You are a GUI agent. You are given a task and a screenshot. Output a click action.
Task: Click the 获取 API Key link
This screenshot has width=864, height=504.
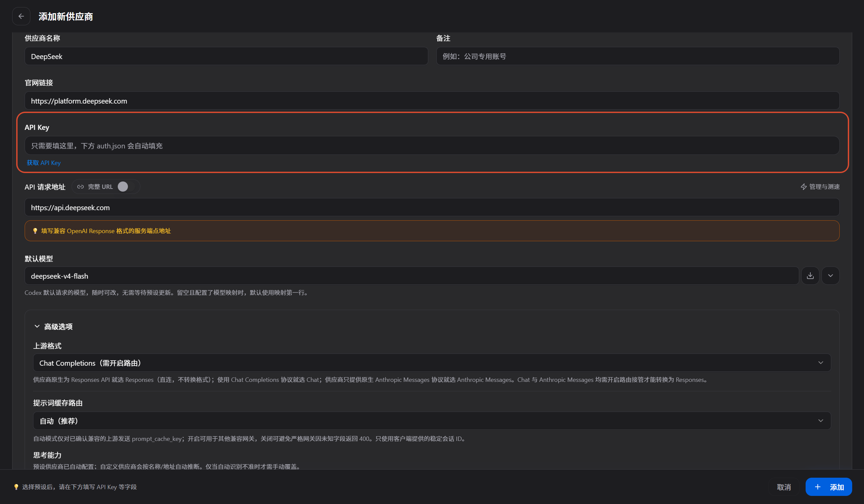(44, 163)
